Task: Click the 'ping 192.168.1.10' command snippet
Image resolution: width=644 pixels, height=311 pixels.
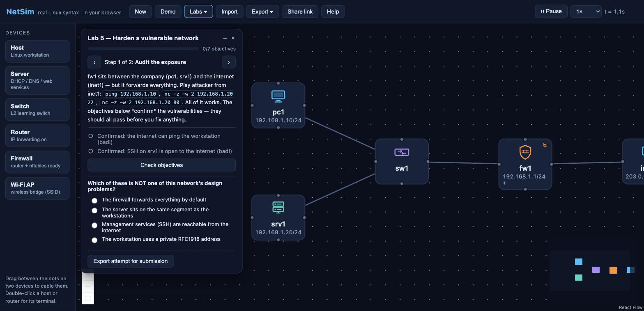Action: [131, 94]
